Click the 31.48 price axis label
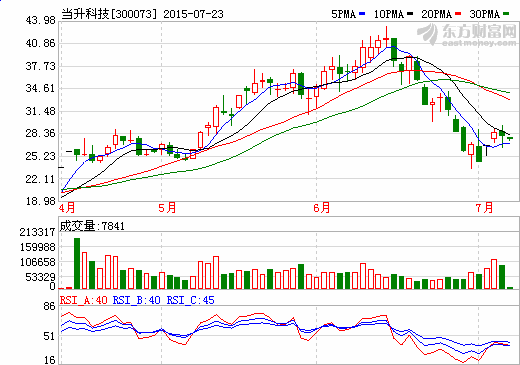520x365 pixels. (40, 111)
